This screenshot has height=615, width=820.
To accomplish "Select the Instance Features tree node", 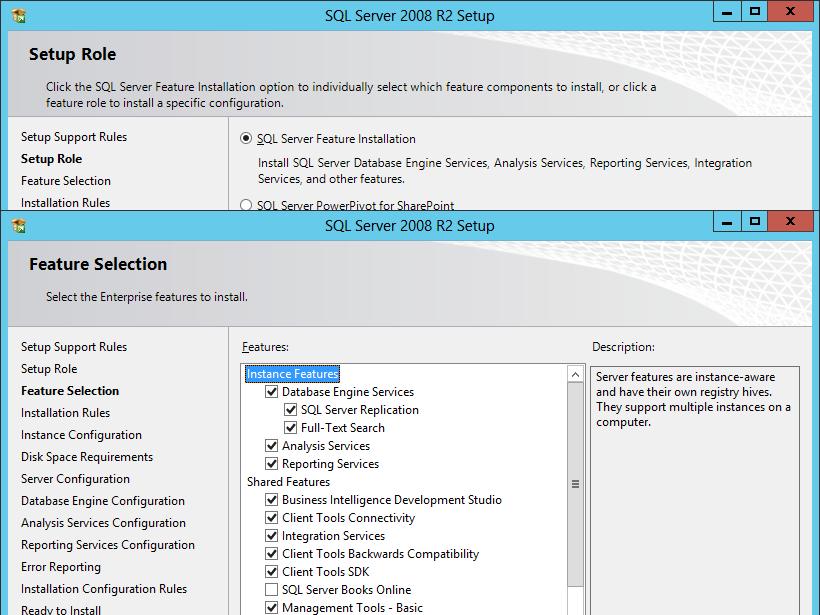I will coord(292,374).
